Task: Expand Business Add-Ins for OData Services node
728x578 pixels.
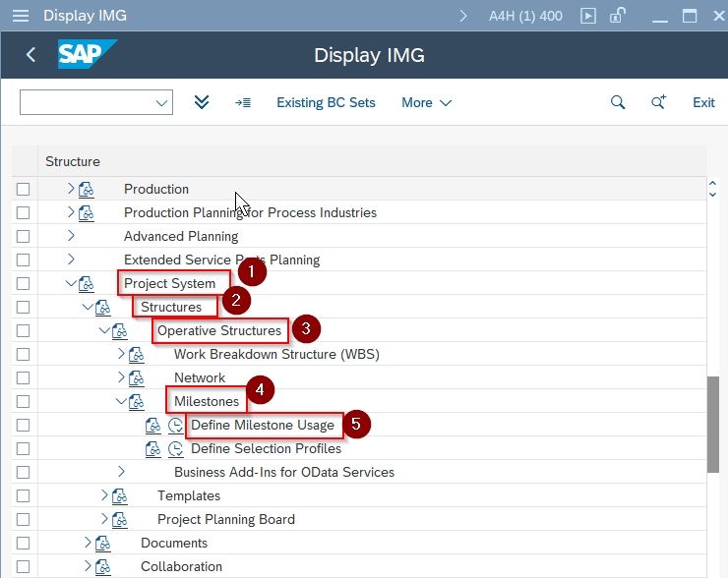Action: 121,471
